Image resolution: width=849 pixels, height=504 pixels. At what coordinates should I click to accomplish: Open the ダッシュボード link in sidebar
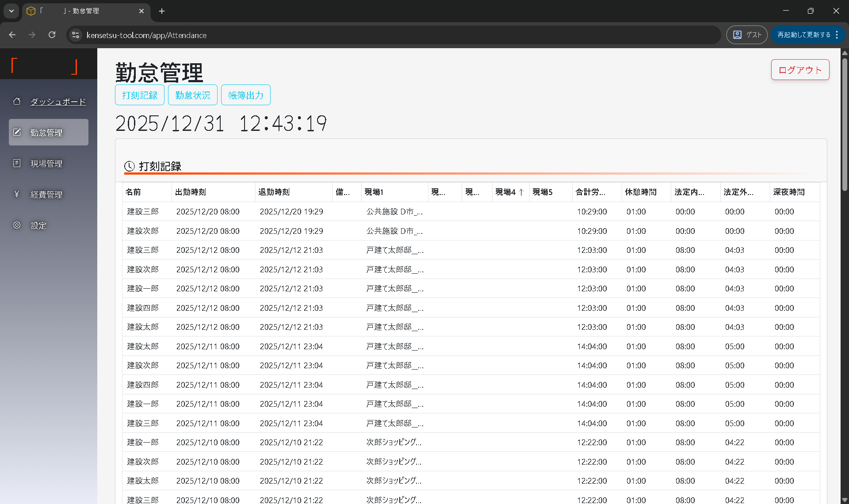pos(58,102)
